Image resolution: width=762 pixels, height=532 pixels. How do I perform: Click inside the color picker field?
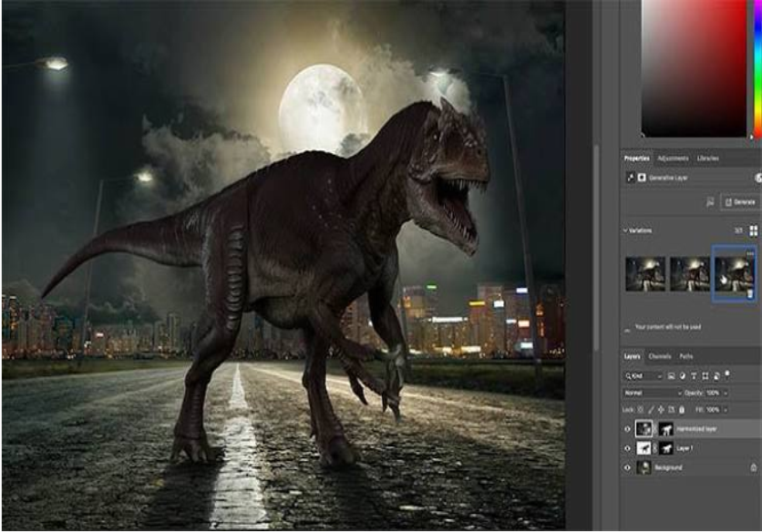pyautogui.click(x=694, y=68)
